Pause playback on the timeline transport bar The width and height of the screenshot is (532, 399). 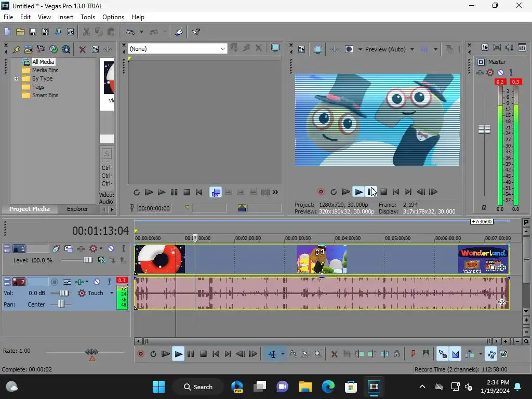[191, 354]
